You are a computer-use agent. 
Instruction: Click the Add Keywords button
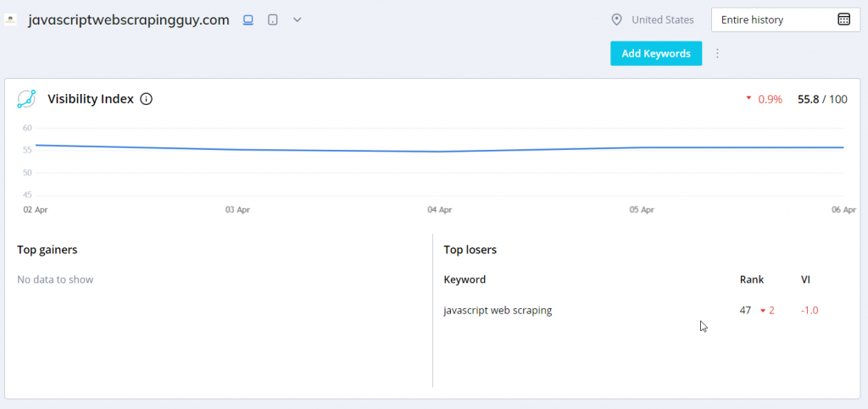pos(656,53)
